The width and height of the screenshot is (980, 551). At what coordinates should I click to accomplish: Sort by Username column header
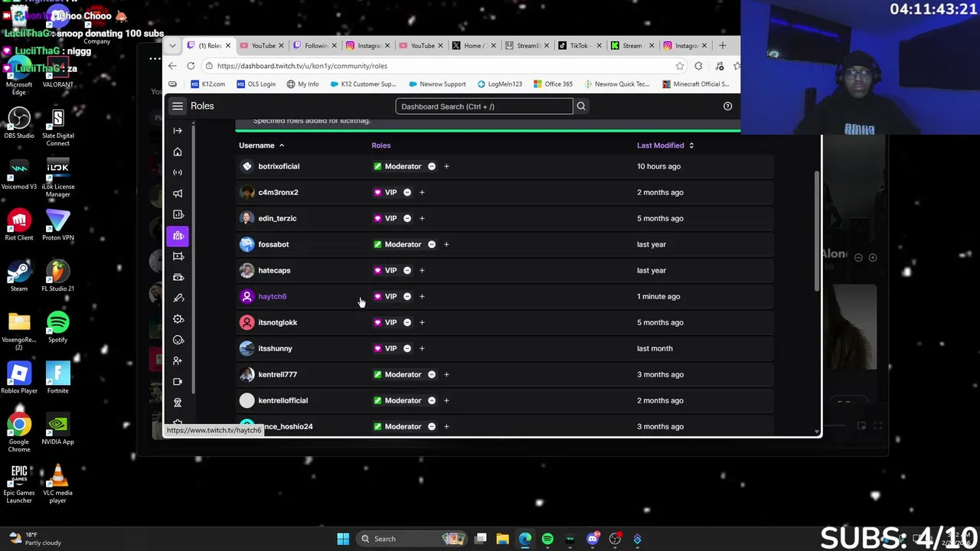click(261, 145)
